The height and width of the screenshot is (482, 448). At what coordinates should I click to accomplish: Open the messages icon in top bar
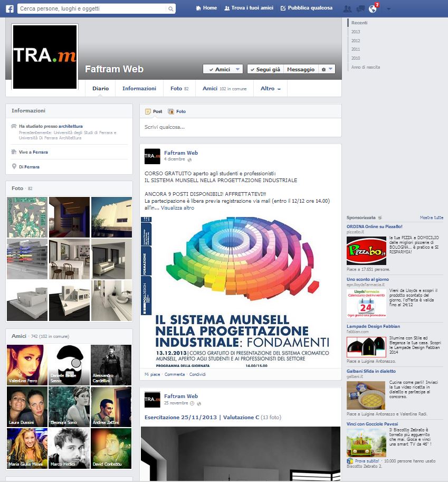(360, 8)
